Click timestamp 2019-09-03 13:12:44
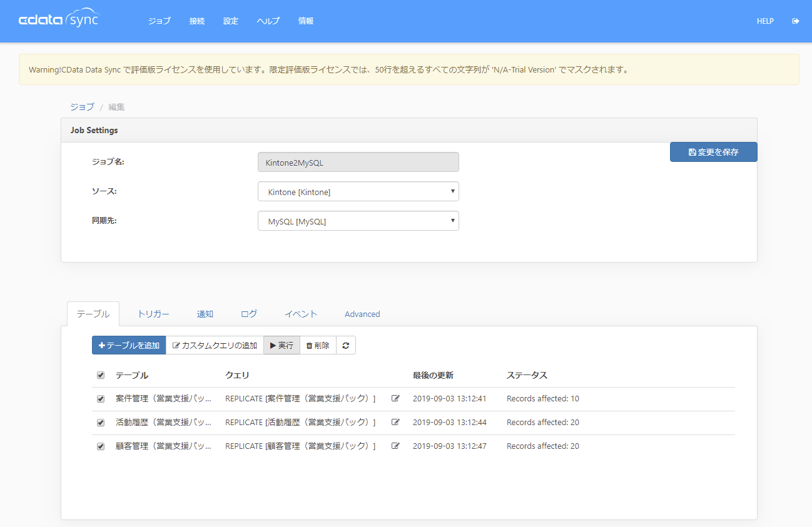812x527 pixels. point(450,423)
